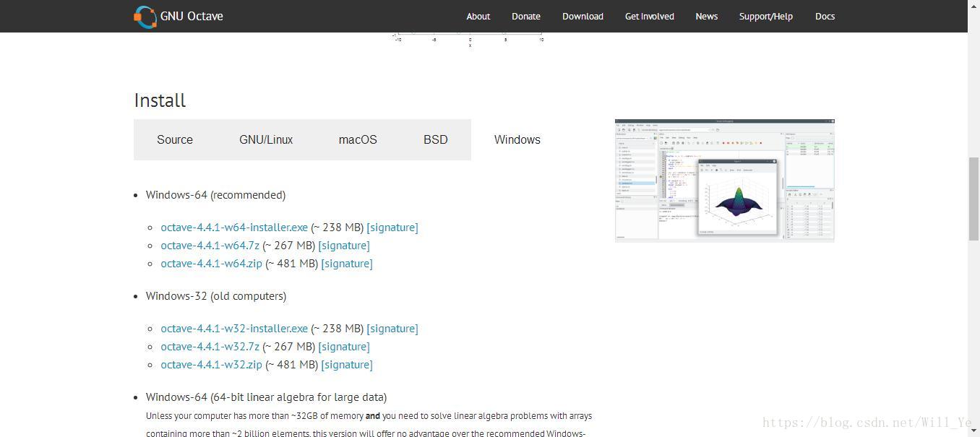Open the About menu item

pos(478,17)
